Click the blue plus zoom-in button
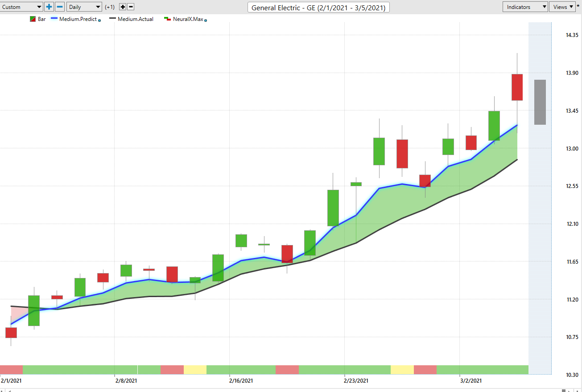582x392 pixels. pyautogui.click(x=49, y=7)
